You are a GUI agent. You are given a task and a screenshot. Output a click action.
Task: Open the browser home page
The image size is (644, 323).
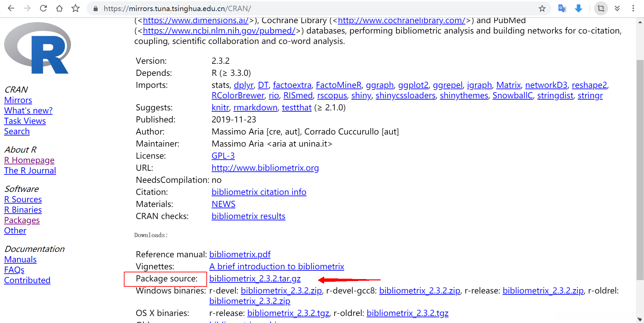pyautogui.click(x=59, y=8)
